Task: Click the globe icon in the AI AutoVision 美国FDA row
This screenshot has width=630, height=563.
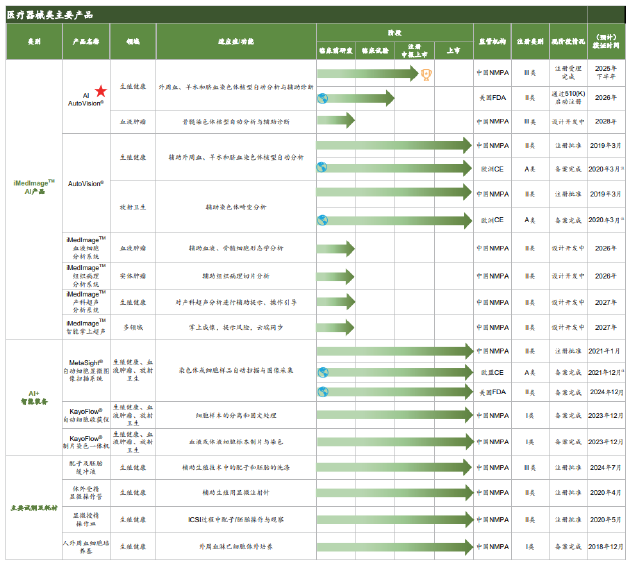Action: (323, 98)
